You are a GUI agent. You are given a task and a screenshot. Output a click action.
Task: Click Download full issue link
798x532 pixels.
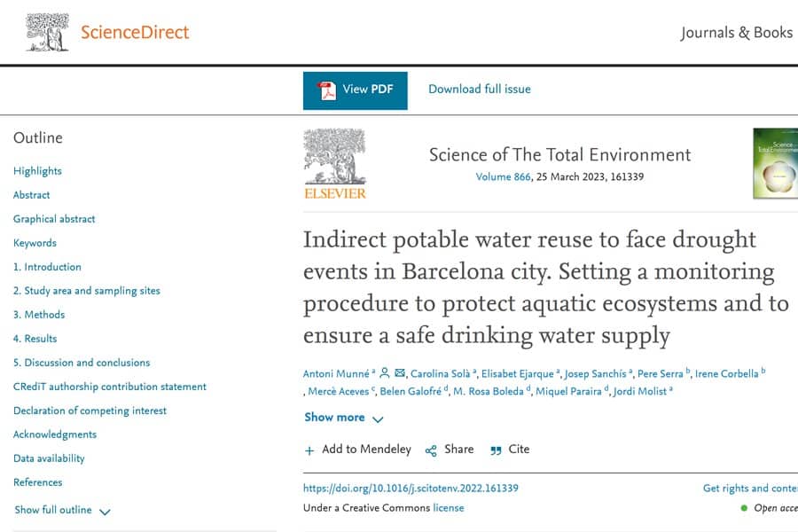[x=480, y=89]
